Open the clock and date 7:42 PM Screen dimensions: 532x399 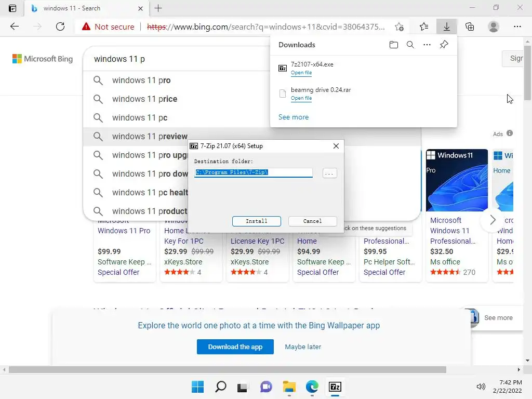(x=508, y=387)
